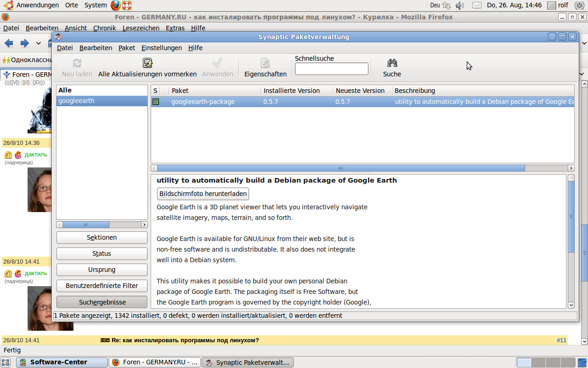
Task: Open Synaptic's Hilfe menu
Action: [x=195, y=48]
